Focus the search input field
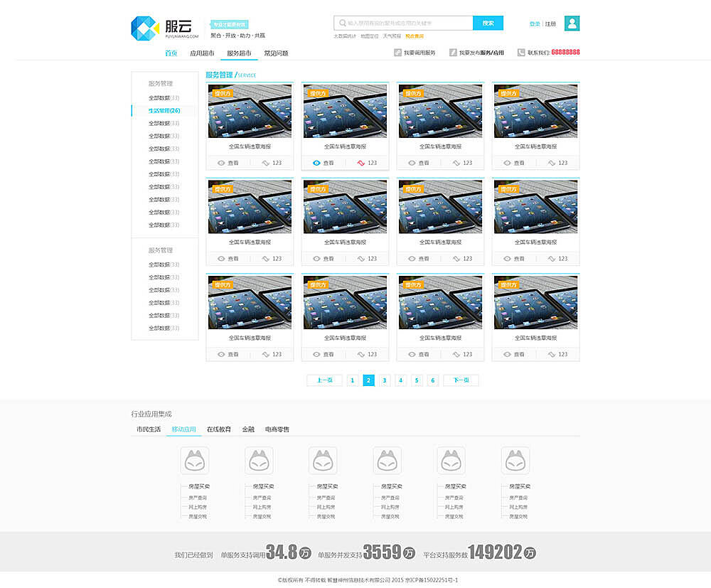This screenshot has width=711, height=588. (x=403, y=23)
